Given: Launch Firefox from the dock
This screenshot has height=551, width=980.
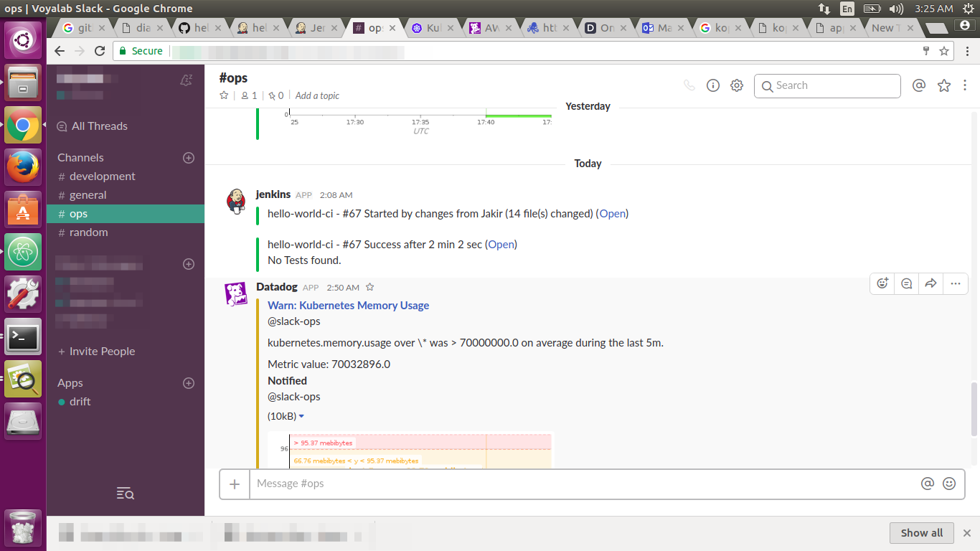Looking at the screenshot, I should pos(24,167).
